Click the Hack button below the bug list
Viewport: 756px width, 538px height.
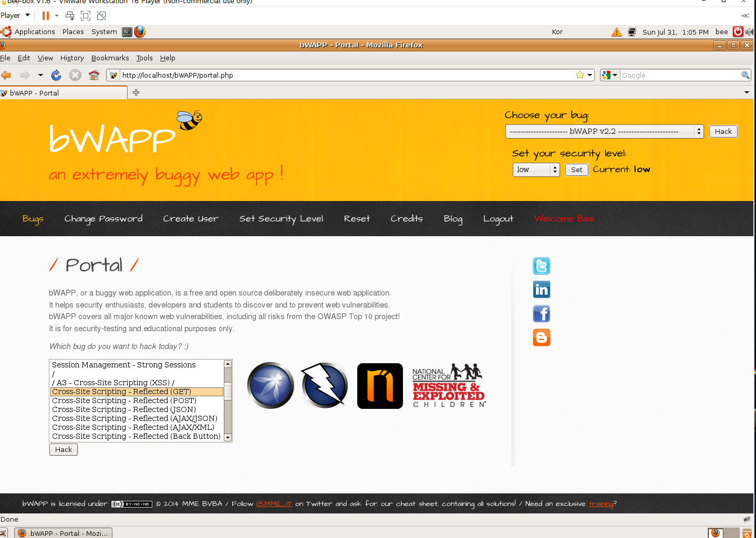pyautogui.click(x=64, y=449)
